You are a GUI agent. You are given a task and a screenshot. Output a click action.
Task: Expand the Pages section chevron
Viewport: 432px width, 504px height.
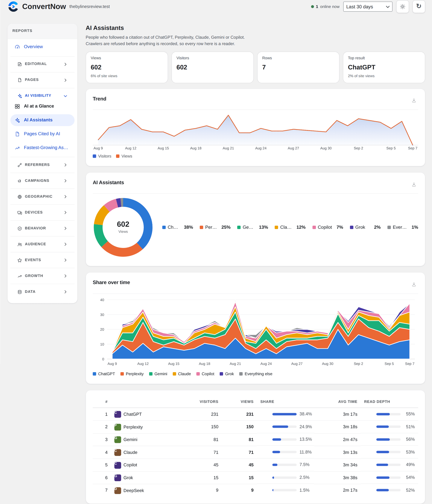tap(66, 80)
